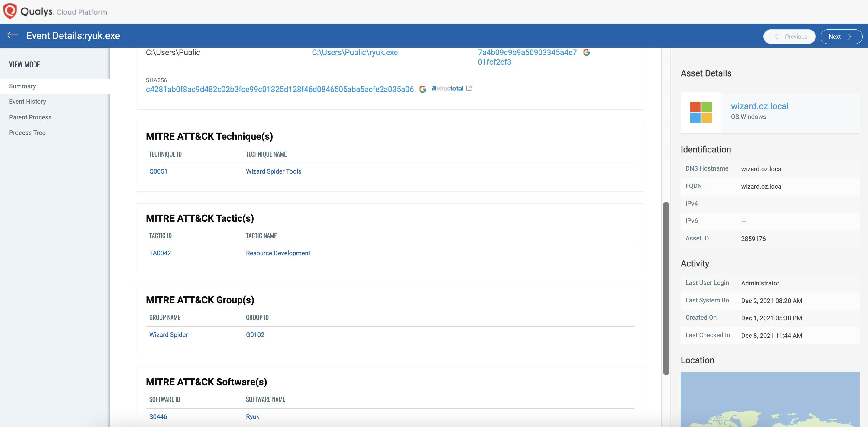Click the external link icon beside virustotal
Viewport: 868px width, 427px height.
point(469,88)
